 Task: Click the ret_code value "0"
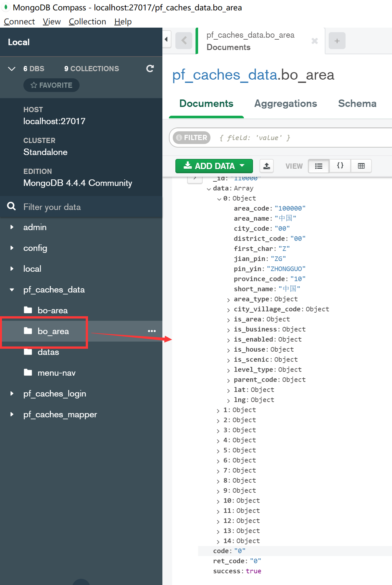(256, 561)
